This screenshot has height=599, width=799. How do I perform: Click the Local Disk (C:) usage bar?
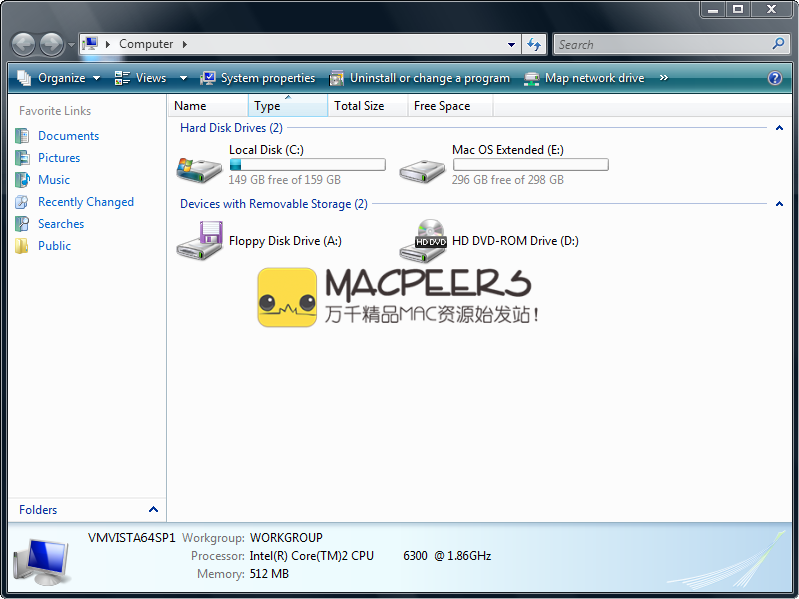pos(307,165)
